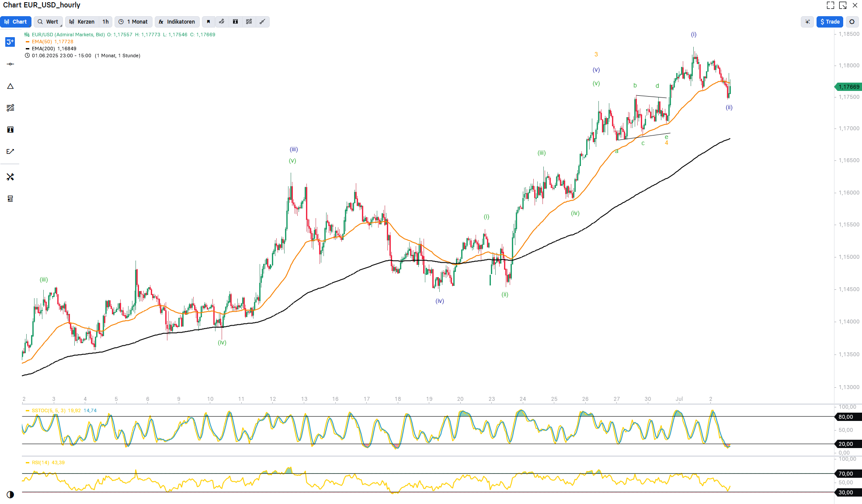Open the wrench and screwdriver tools icon
862x504 pixels.
click(x=10, y=177)
